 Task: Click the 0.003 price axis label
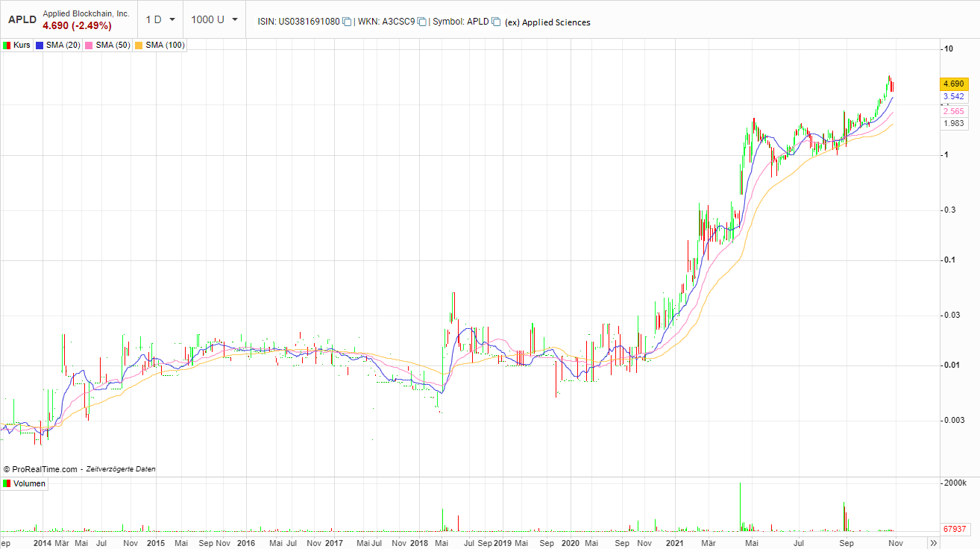tap(955, 420)
